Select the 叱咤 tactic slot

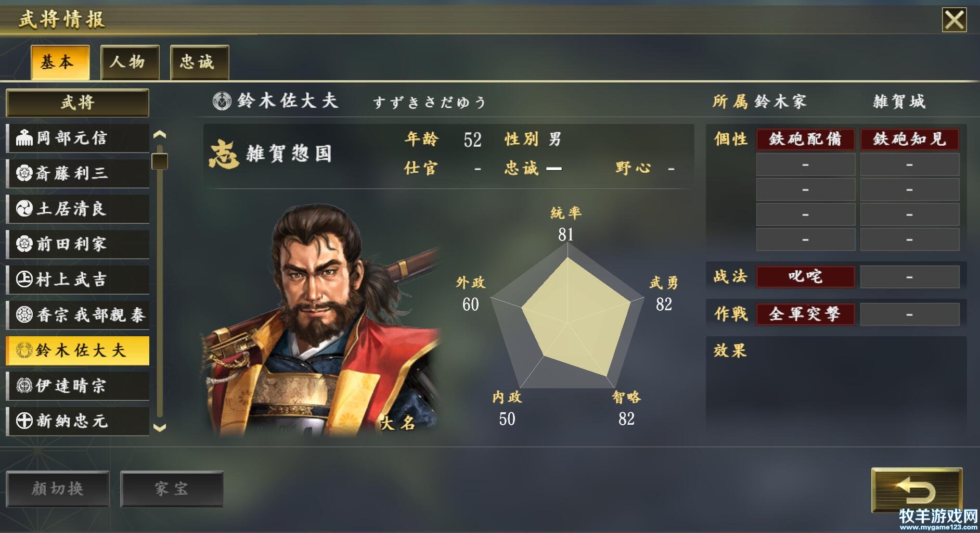coord(805,276)
